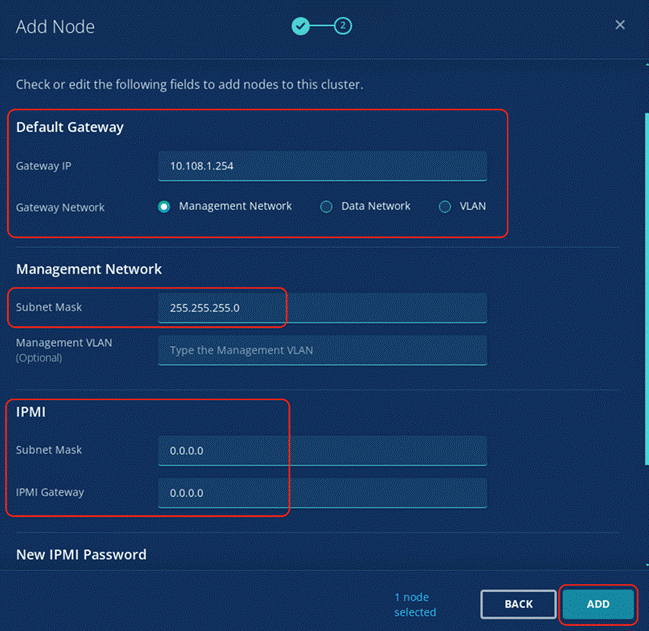Choose the VLAN gateway network option
Screen dimensions: 649x631
445,207
